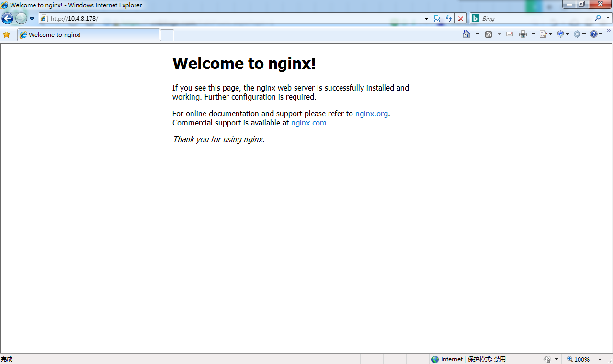Minimize the Internet Explorer window
613x364 pixels.
pyautogui.click(x=569, y=4)
